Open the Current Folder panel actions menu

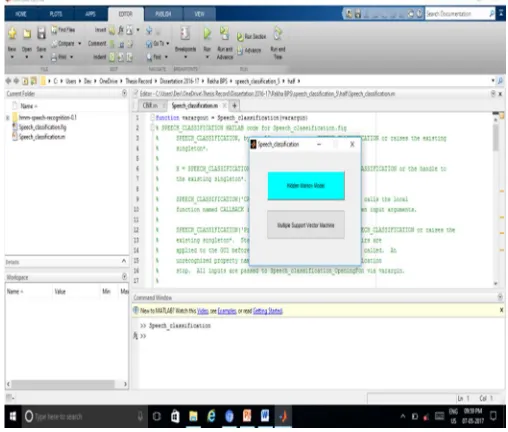[x=124, y=93]
